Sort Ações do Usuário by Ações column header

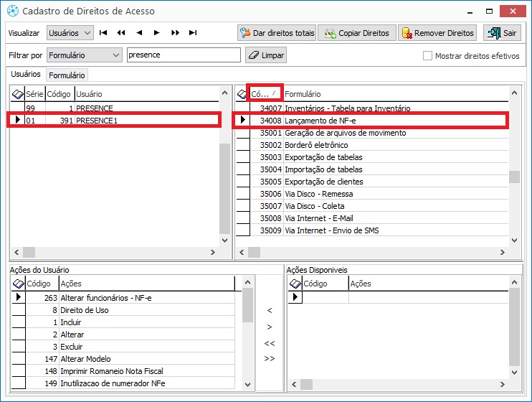point(147,284)
